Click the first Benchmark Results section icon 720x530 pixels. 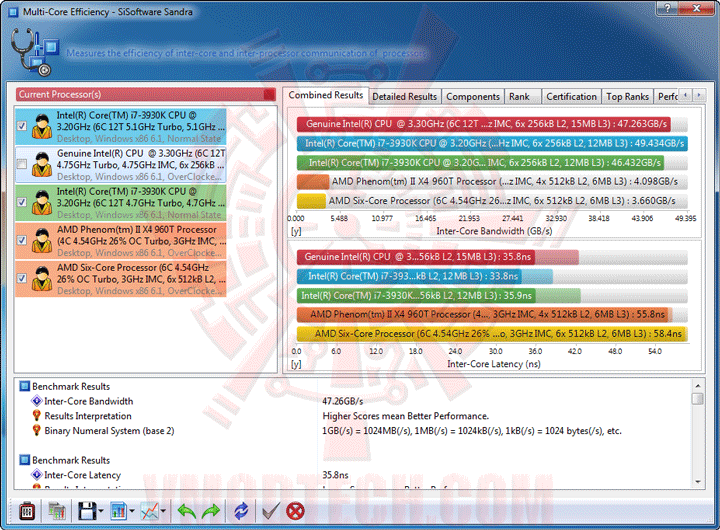pyautogui.click(x=24, y=386)
